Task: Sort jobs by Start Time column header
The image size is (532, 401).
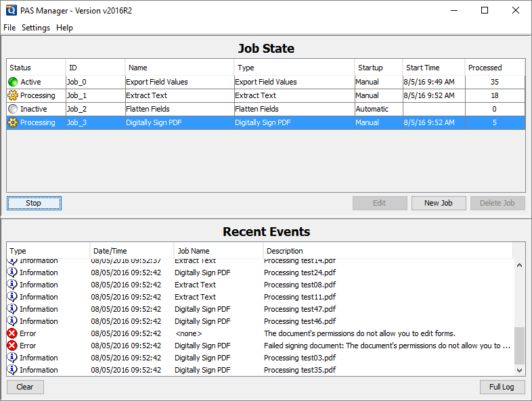Action: pos(434,68)
